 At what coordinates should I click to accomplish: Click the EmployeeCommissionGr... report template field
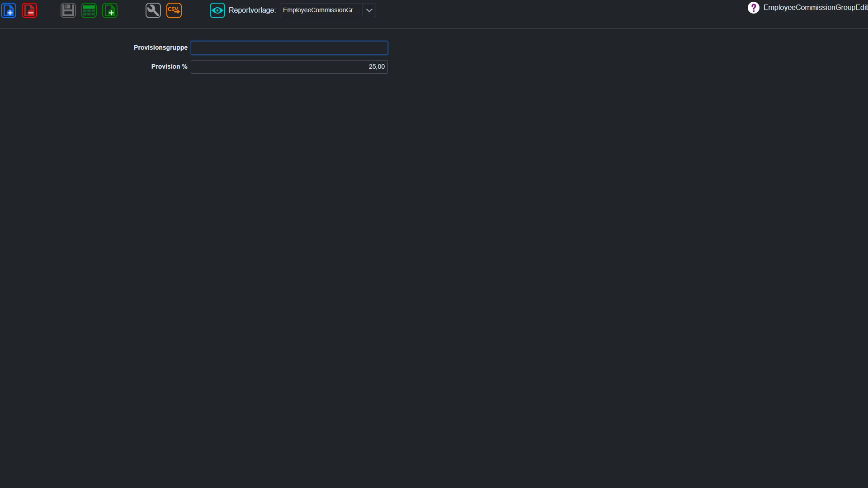point(321,10)
